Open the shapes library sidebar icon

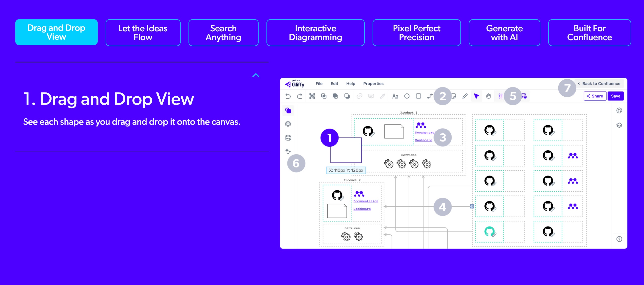click(x=288, y=110)
